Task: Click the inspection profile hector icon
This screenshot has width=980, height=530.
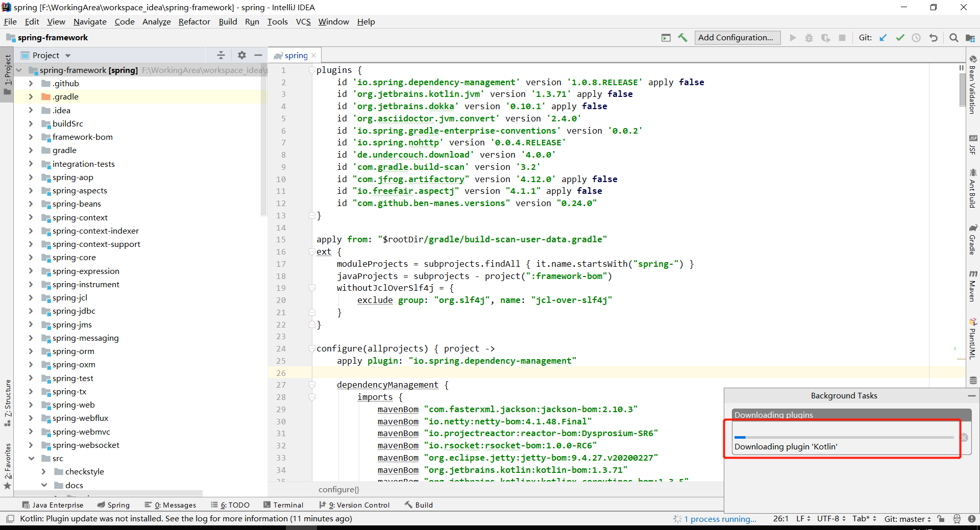Action: click(x=957, y=519)
